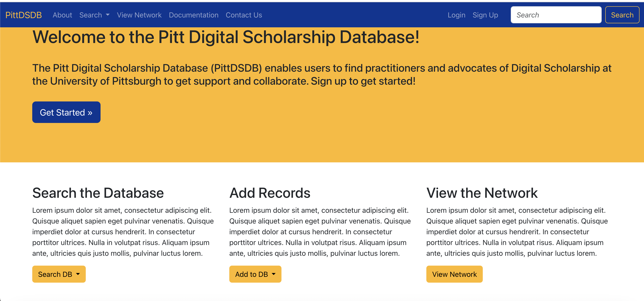Click the About menu item
This screenshot has height=301, width=644.
(x=63, y=15)
